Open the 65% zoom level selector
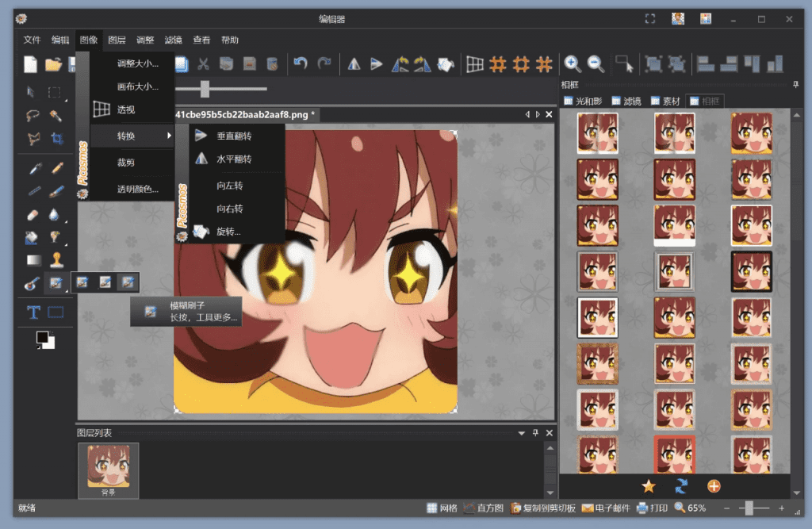This screenshot has width=812, height=529. [690, 508]
